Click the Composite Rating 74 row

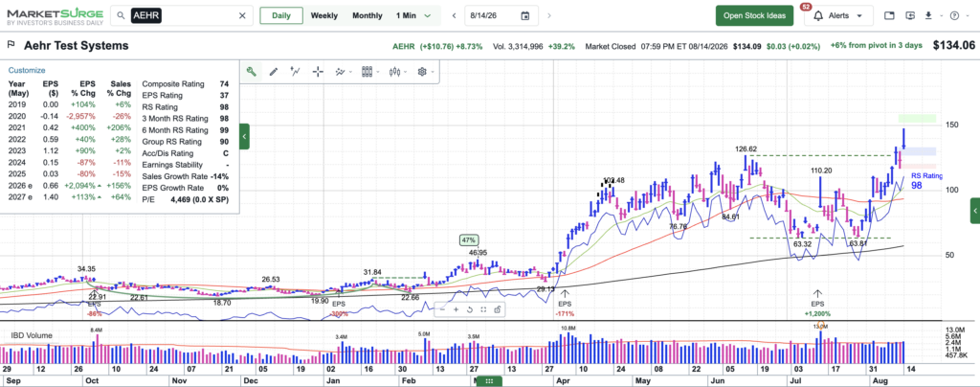[185, 83]
